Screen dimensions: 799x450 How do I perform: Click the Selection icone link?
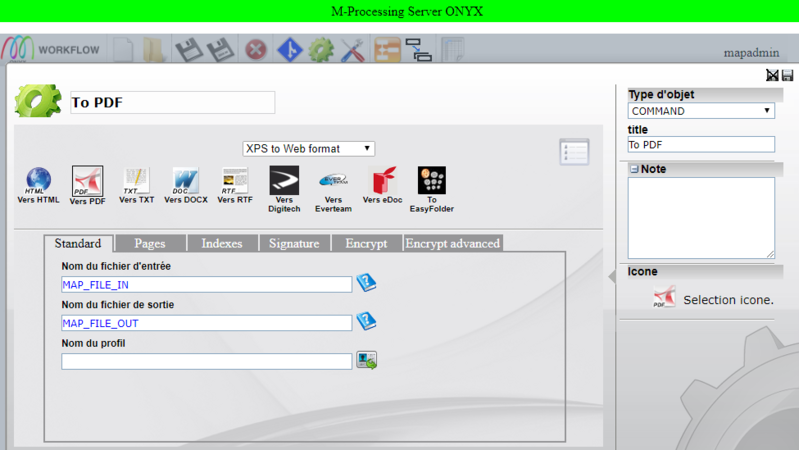tap(727, 300)
